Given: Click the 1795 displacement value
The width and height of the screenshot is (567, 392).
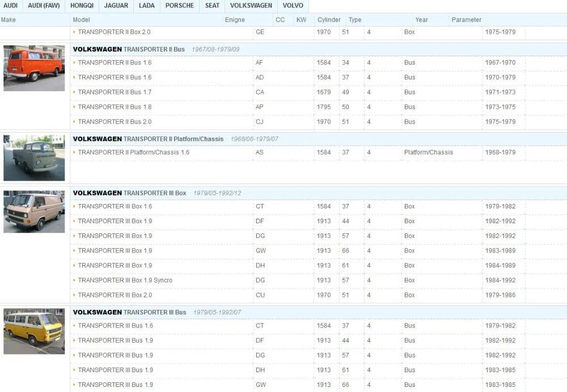Looking at the screenshot, I should [x=324, y=107].
